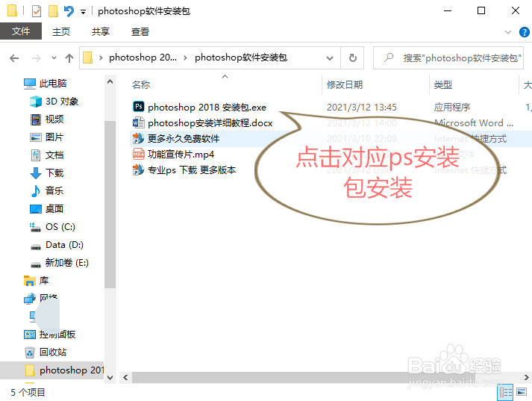Click navigation pane scroll up arrow
The height and width of the screenshot is (401, 532).
pyautogui.click(x=110, y=81)
